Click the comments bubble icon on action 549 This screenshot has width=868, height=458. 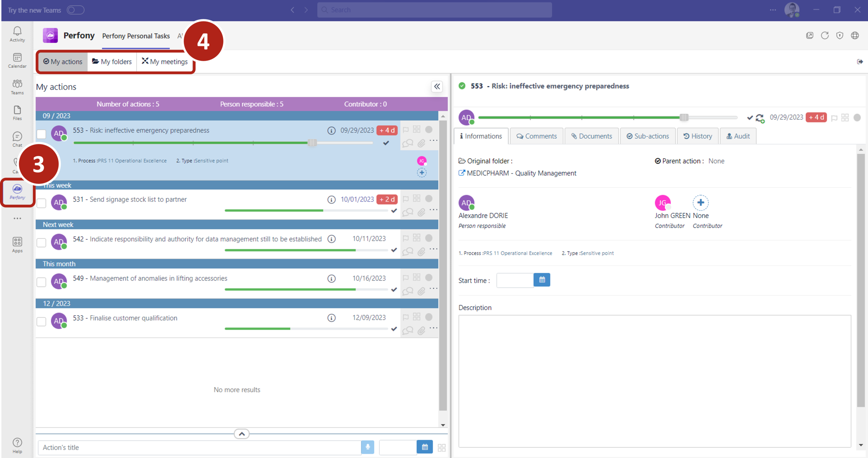[408, 291]
